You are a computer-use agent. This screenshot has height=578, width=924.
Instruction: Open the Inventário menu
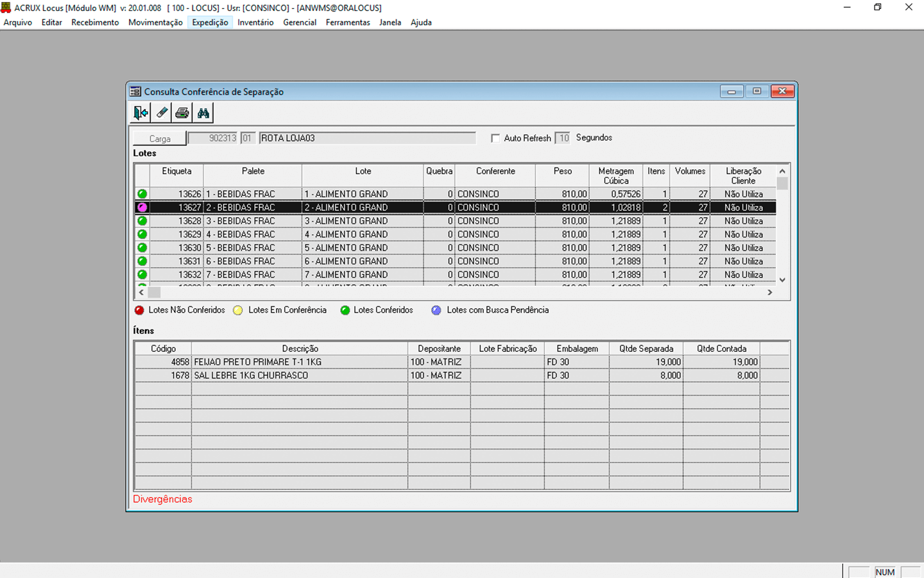pyautogui.click(x=255, y=22)
